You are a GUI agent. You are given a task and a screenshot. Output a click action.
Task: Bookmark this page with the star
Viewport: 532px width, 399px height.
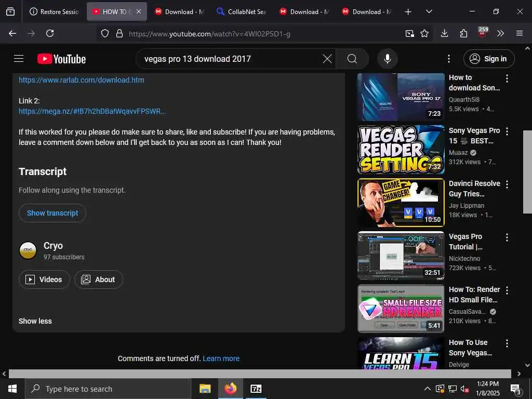pos(424,33)
